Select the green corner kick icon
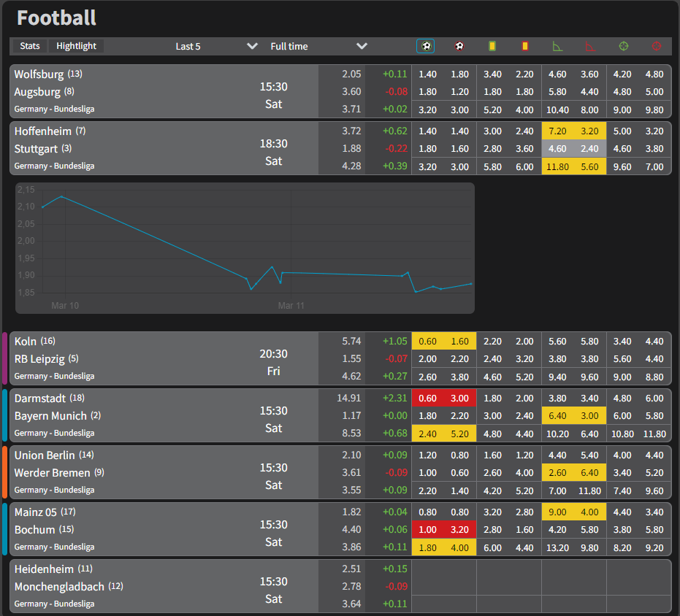 [x=557, y=46]
